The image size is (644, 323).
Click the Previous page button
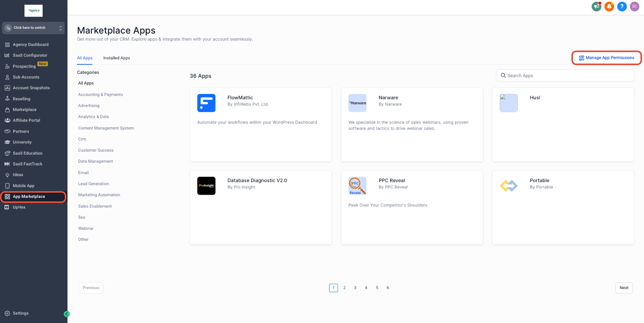(91, 288)
